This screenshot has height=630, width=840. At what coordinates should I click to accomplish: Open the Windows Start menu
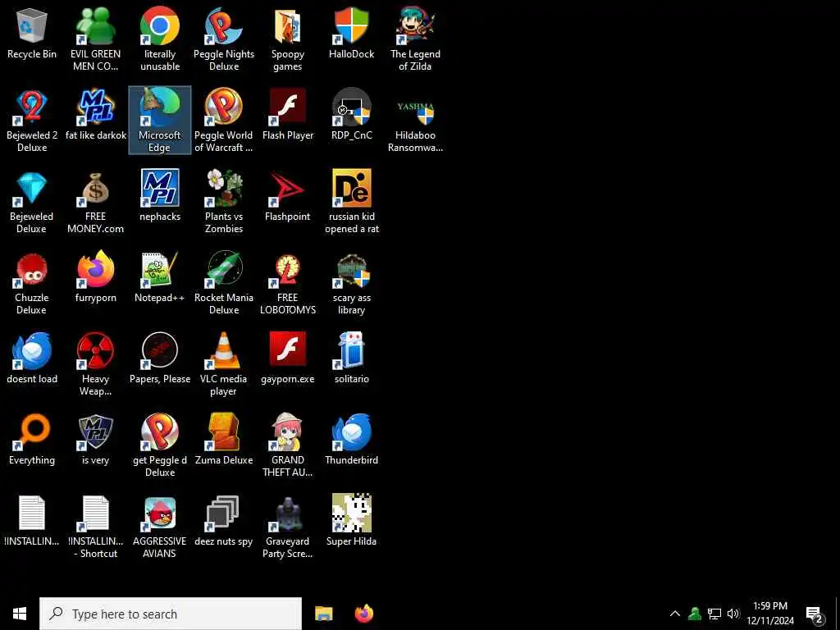click(20, 614)
